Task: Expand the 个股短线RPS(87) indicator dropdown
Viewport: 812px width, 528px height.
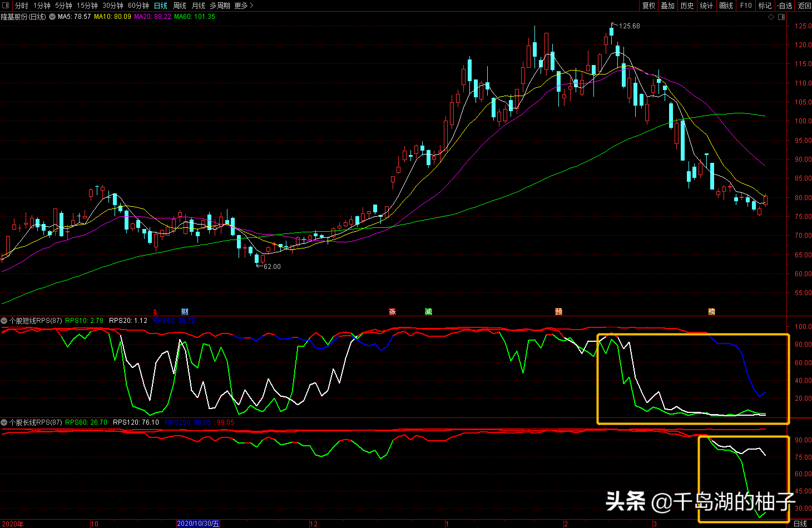Action: (4, 321)
